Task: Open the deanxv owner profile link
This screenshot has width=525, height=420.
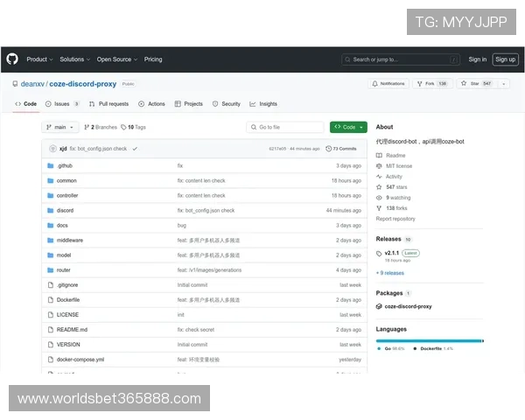Action: [32, 84]
